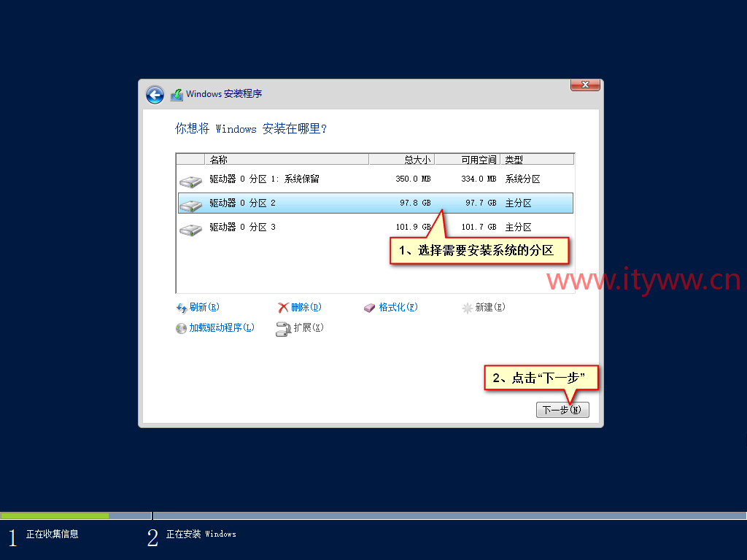
Task: Click the step 2 label 正在安装 Windows
Action: 201,534
